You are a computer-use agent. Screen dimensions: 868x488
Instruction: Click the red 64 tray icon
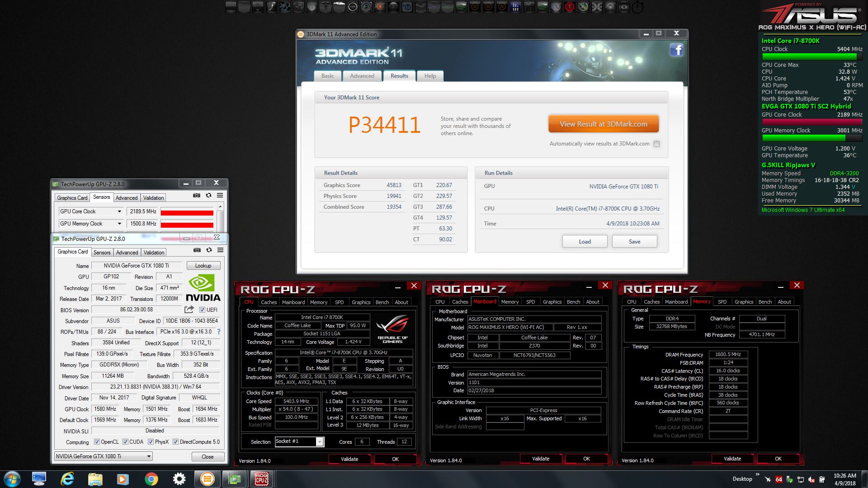pos(778,479)
